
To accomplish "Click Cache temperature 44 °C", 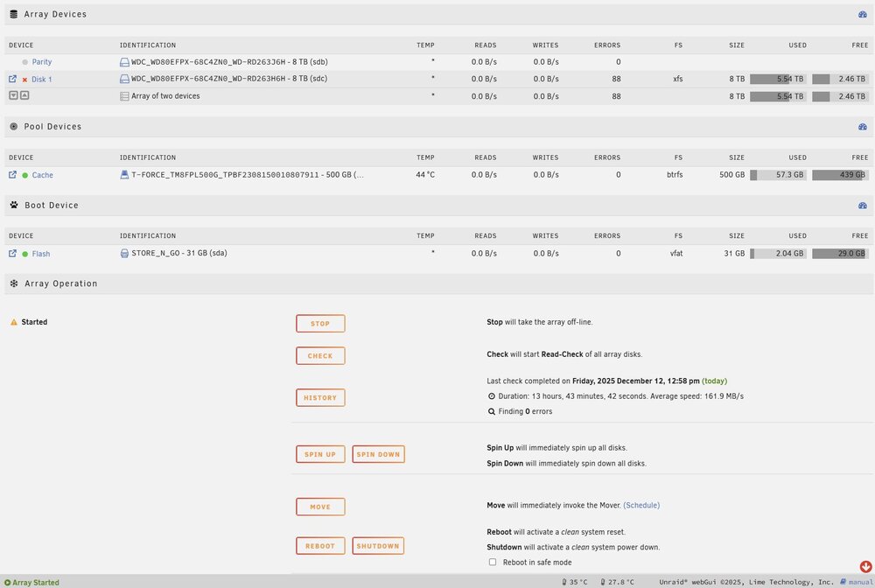I will point(425,175).
